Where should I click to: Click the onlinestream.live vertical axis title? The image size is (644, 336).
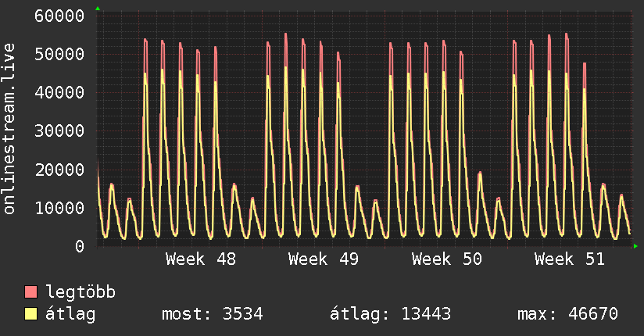click(9, 129)
